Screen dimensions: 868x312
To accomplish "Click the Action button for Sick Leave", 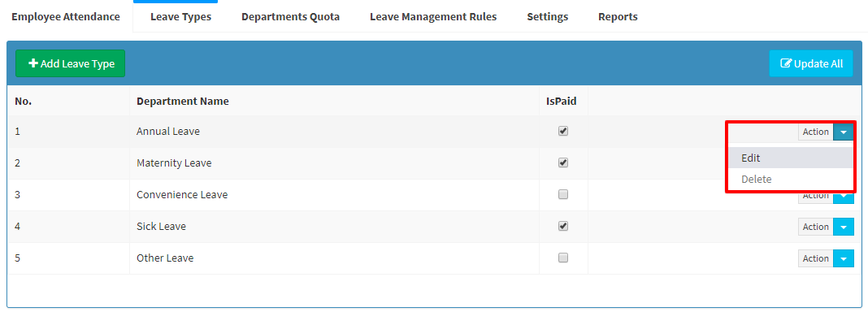I will coord(815,227).
